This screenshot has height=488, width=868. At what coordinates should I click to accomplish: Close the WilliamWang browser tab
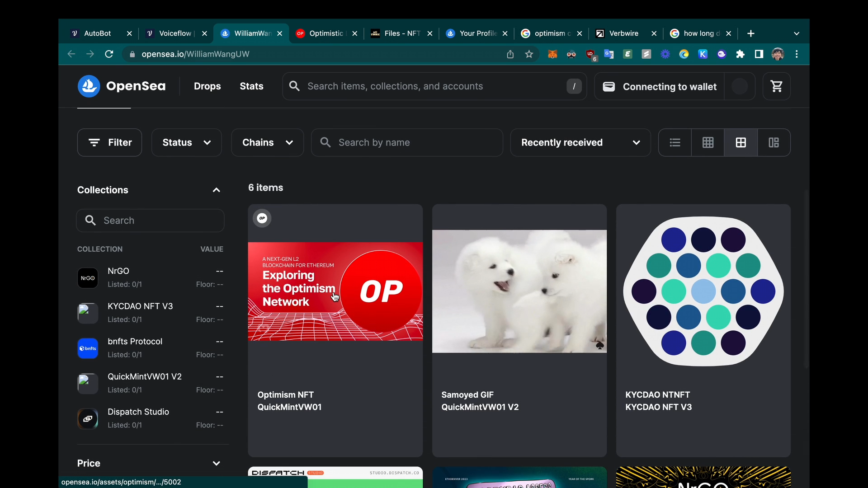pos(280,33)
